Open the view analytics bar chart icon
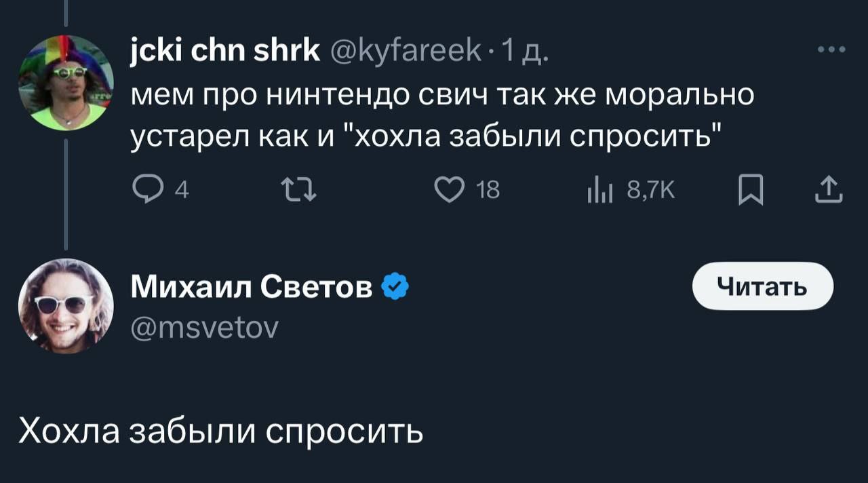 point(599,191)
